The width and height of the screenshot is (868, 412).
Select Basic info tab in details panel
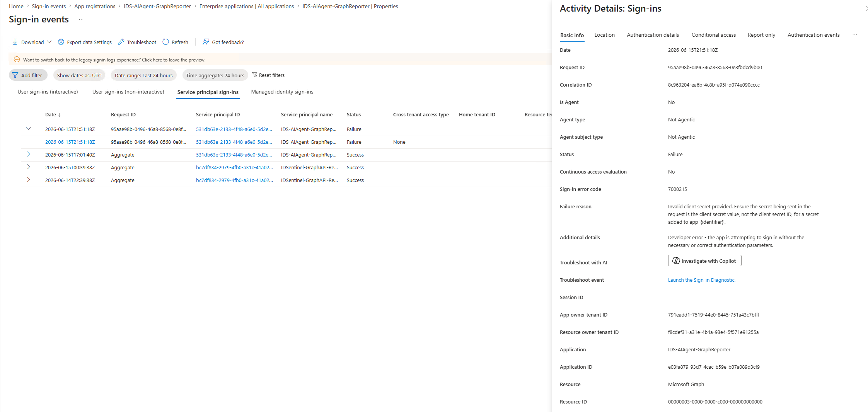click(x=572, y=35)
